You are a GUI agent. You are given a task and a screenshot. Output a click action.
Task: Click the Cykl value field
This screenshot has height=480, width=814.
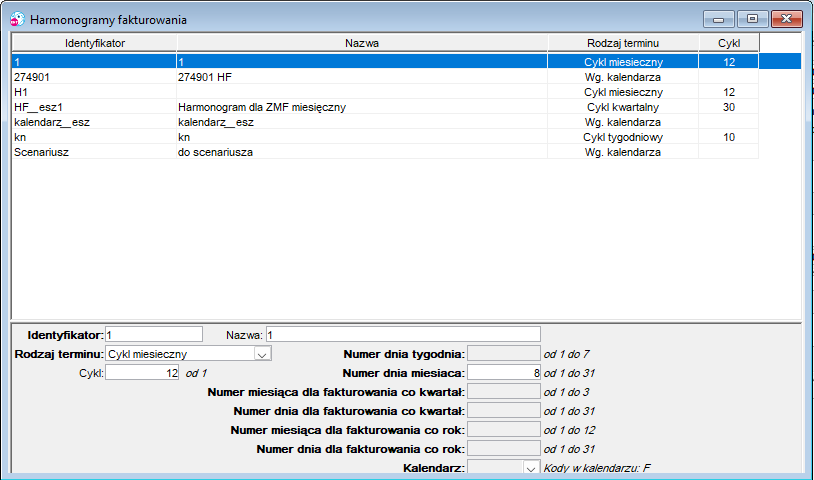(142, 373)
